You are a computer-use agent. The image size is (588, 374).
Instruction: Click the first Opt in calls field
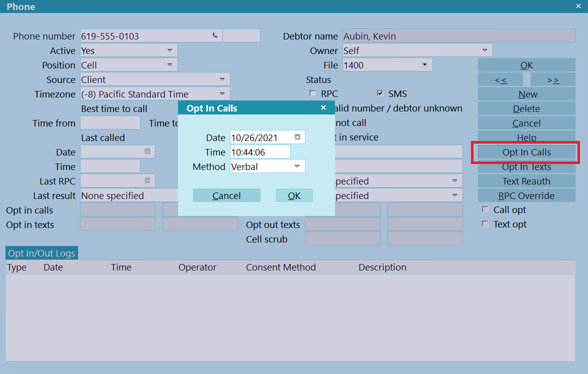click(118, 209)
